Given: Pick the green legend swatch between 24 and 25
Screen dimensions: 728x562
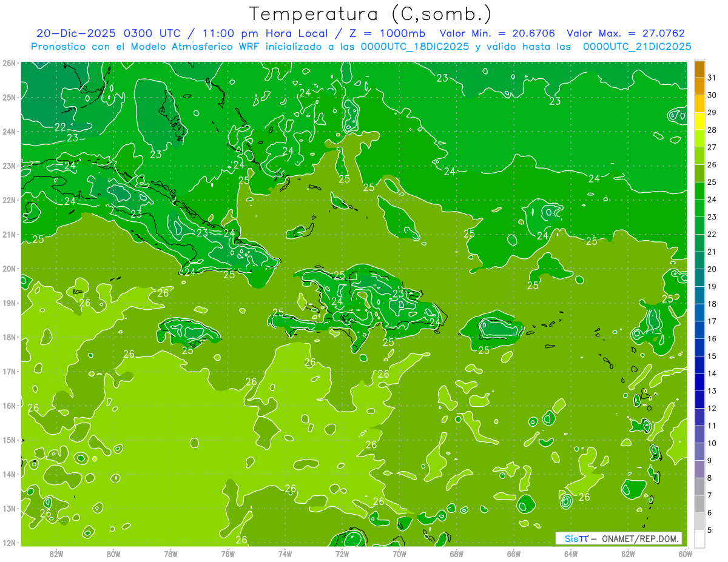Looking at the screenshot, I should 700,191.
